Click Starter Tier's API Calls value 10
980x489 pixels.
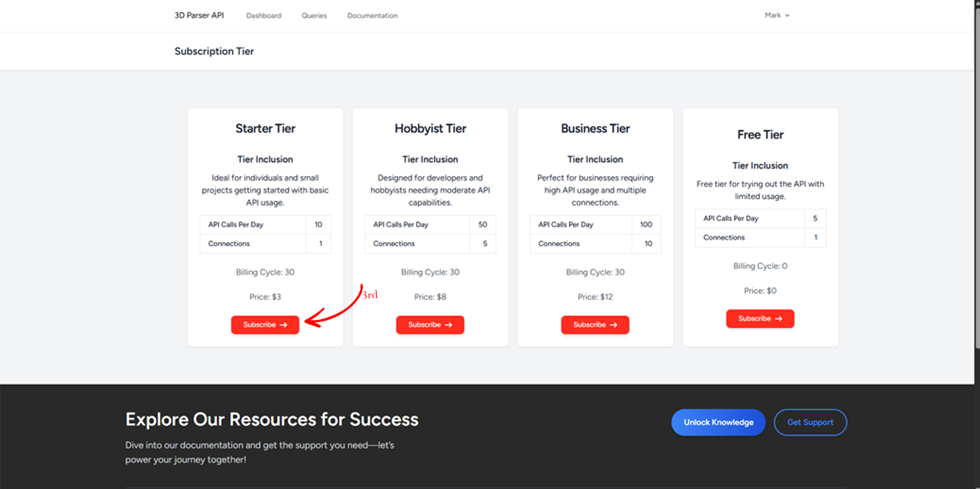(x=318, y=225)
